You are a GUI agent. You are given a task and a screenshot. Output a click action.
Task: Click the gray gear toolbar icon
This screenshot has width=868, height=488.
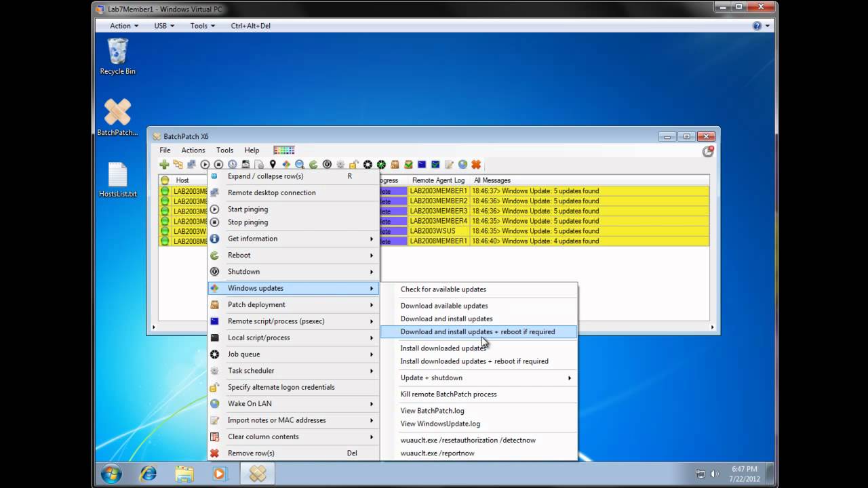tap(340, 164)
